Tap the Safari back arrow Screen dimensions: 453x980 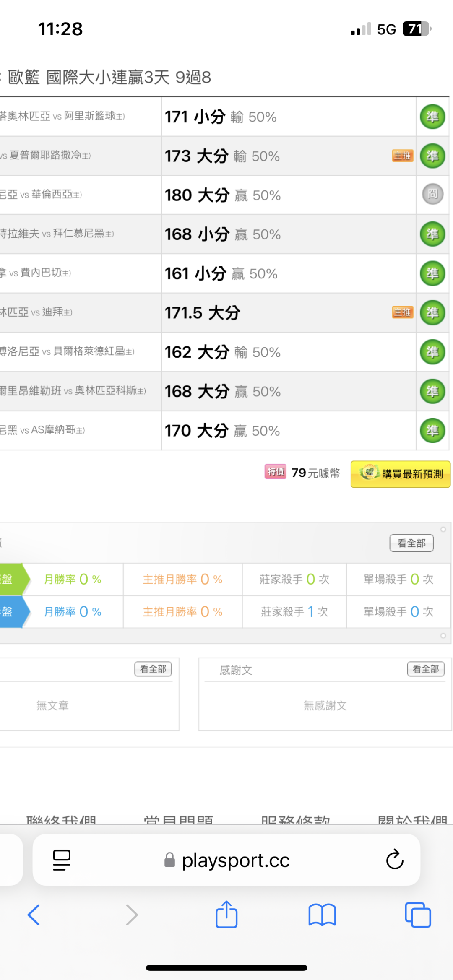pos(34,915)
